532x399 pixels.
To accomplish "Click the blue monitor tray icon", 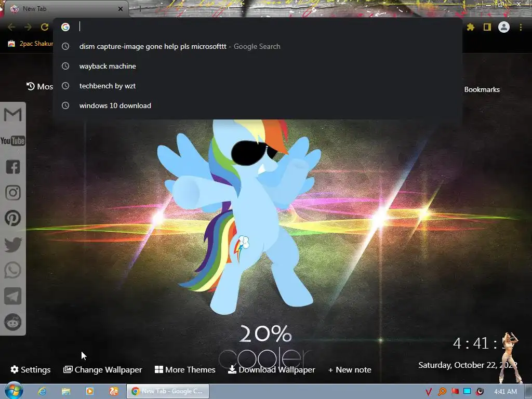I will click(467, 391).
